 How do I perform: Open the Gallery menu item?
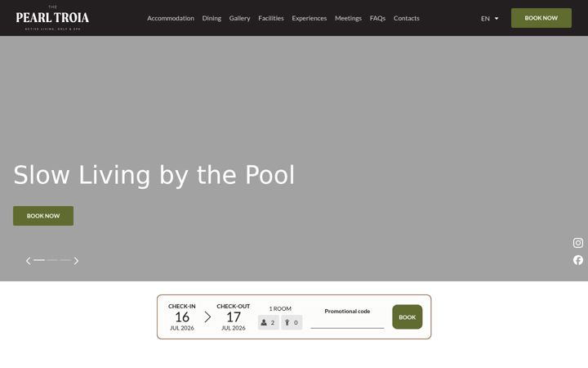(x=239, y=18)
